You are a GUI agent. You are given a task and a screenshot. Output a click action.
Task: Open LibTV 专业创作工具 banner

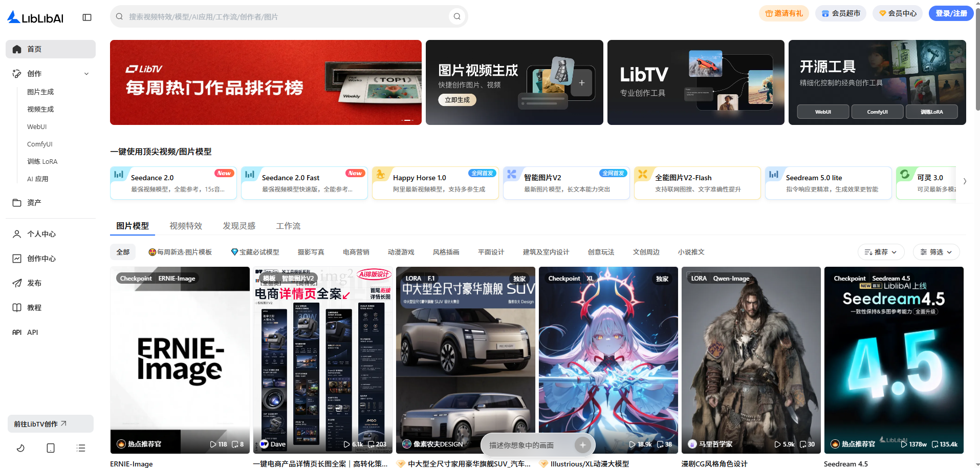695,82
